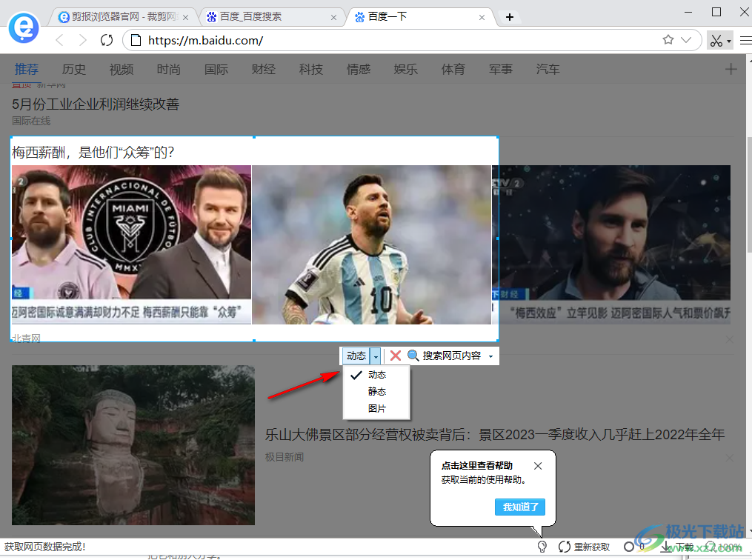The image size is (752, 560).
Task: Open the 国际 news category
Action: coord(216,70)
